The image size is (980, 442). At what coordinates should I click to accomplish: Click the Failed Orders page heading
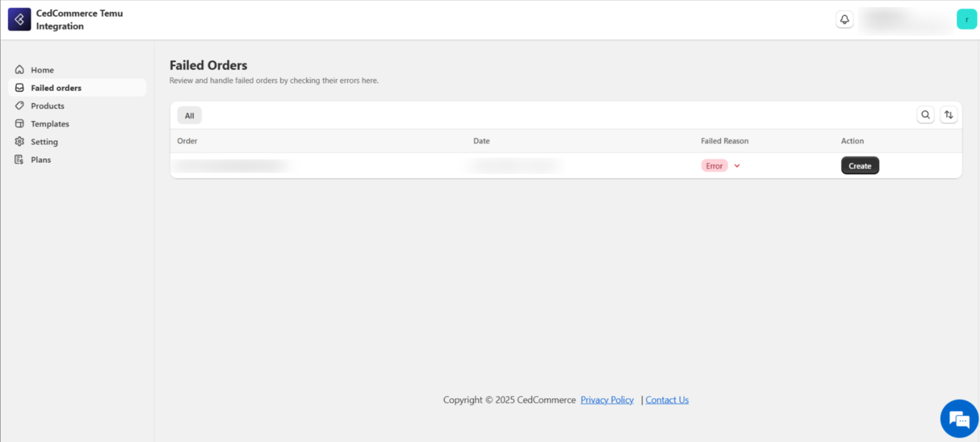point(208,65)
